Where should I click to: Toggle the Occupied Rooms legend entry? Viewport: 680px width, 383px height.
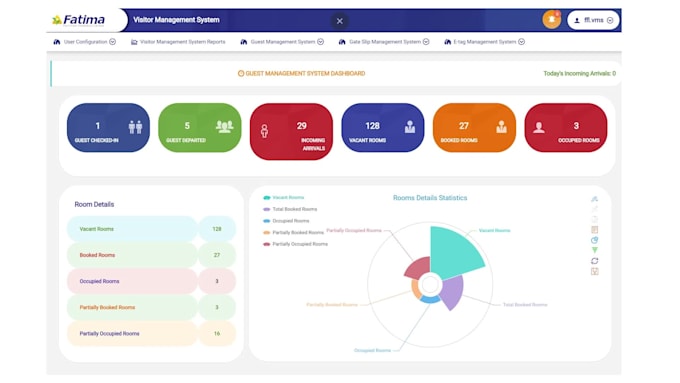click(x=286, y=221)
